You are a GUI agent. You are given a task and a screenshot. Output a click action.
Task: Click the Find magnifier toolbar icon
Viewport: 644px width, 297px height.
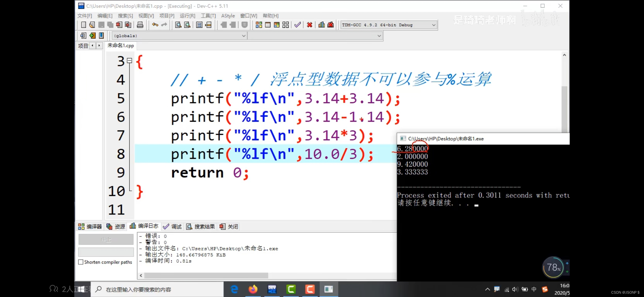pyautogui.click(x=178, y=25)
